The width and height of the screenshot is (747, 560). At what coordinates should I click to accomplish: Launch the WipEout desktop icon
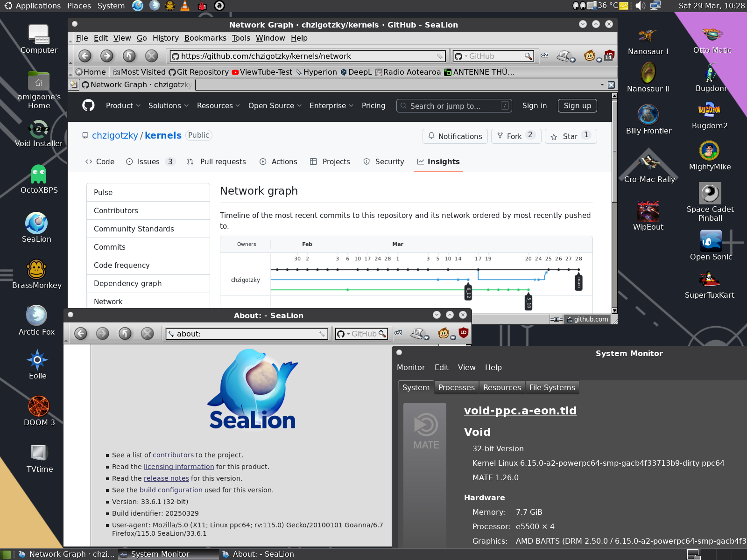click(x=648, y=216)
